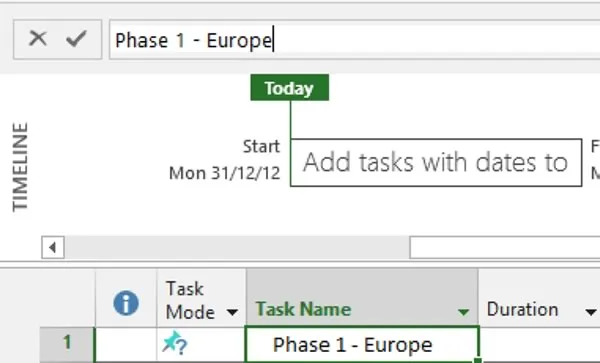Click in the entry bar text field
Screen dimensions: 600x363
(354, 40)
